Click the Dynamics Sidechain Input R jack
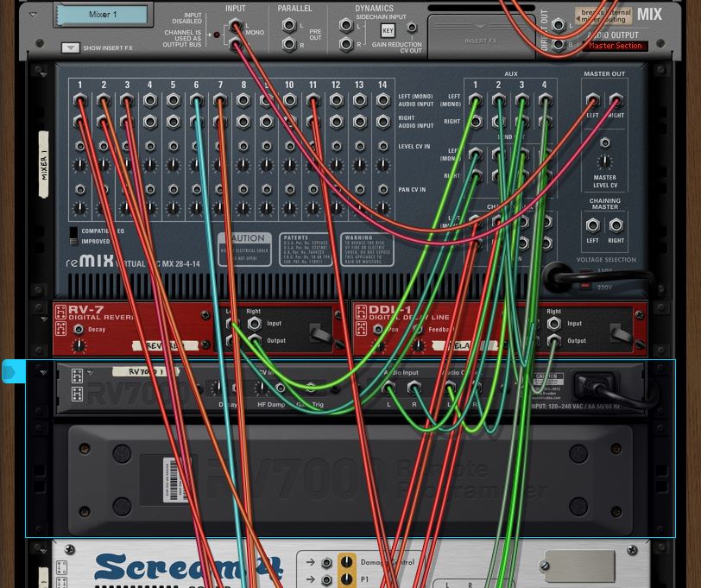The height and width of the screenshot is (588, 701). point(346,44)
